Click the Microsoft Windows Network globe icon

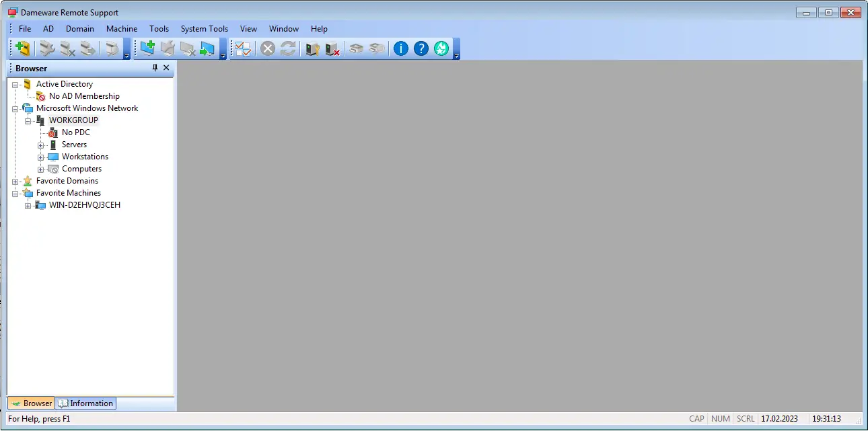click(28, 108)
